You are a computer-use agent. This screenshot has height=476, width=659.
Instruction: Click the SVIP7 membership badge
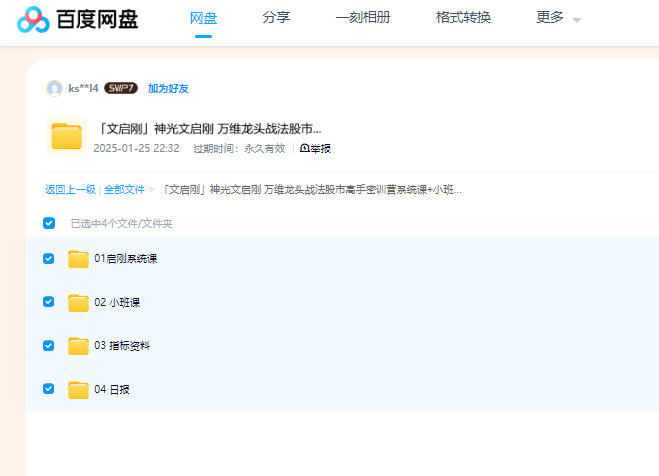[121, 88]
